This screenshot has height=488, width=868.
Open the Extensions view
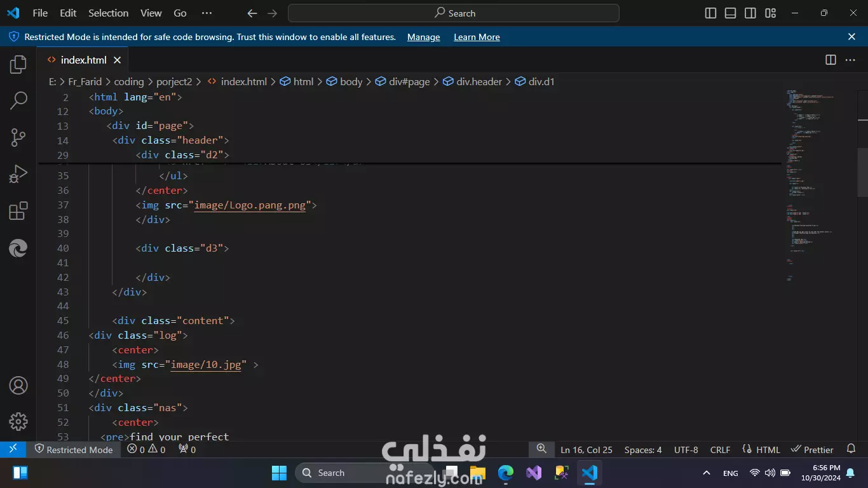[x=18, y=210]
